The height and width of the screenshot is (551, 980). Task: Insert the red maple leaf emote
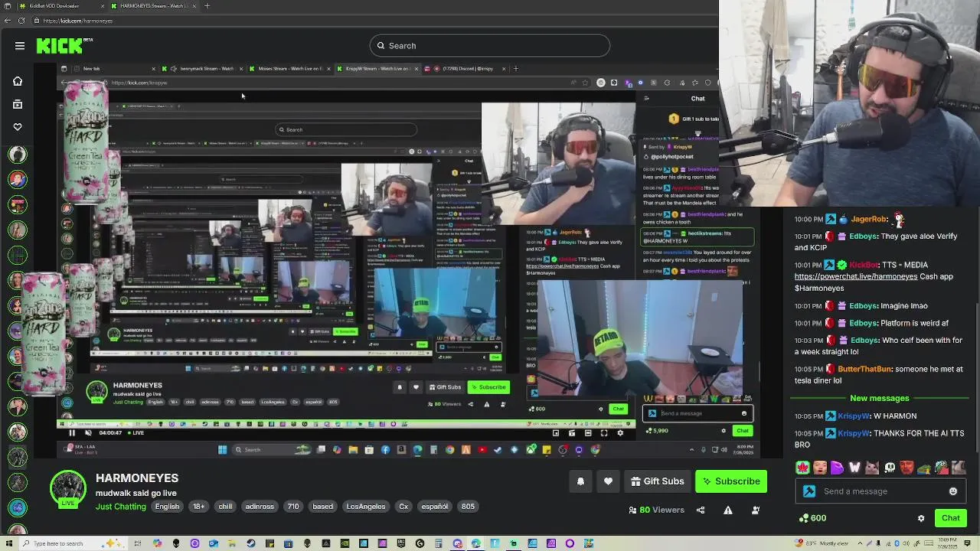(x=802, y=468)
